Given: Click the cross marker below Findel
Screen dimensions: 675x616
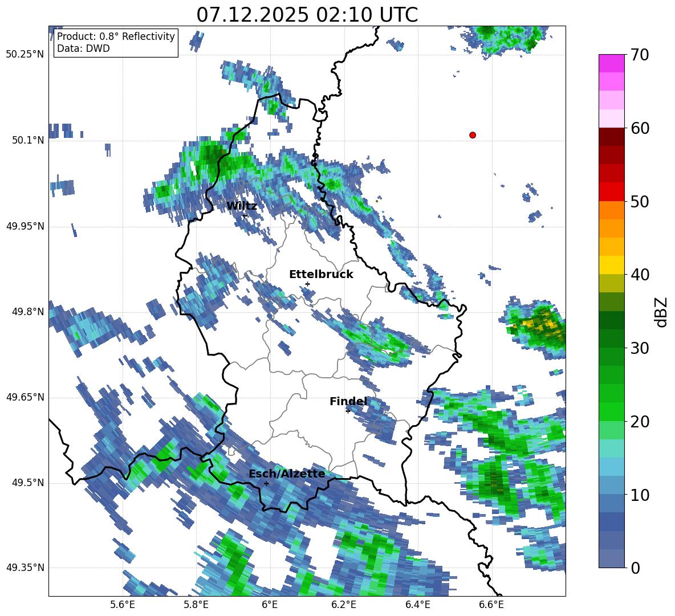Looking at the screenshot, I should pos(348,411).
